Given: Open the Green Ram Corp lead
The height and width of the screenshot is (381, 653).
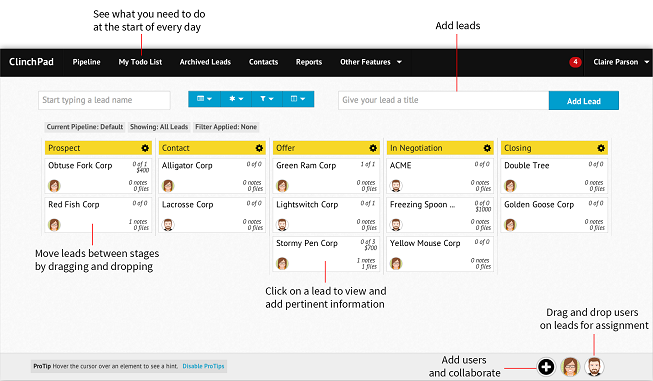Looking at the screenshot, I should pyautogui.click(x=326, y=176).
